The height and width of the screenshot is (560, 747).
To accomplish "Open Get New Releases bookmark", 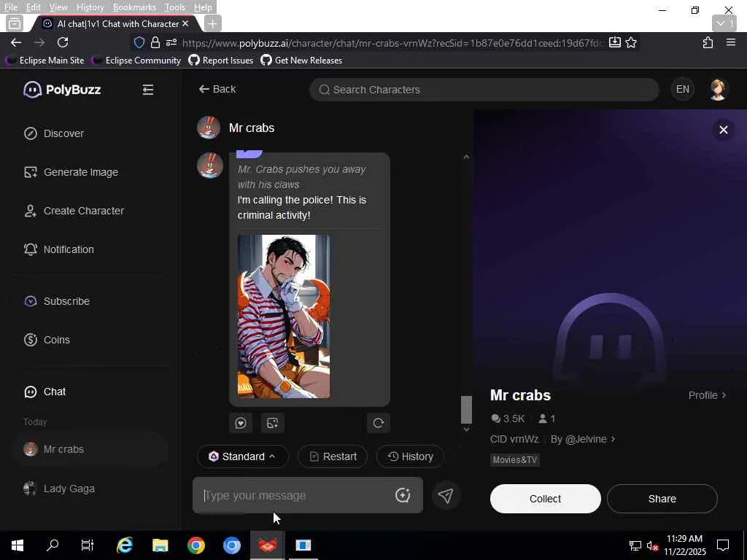I will 301,61.
